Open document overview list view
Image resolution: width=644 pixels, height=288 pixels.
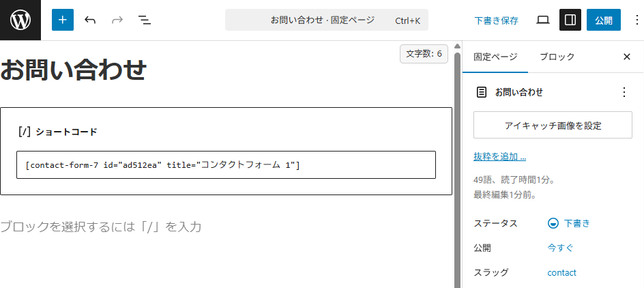pyautogui.click(x=145, y=20)
